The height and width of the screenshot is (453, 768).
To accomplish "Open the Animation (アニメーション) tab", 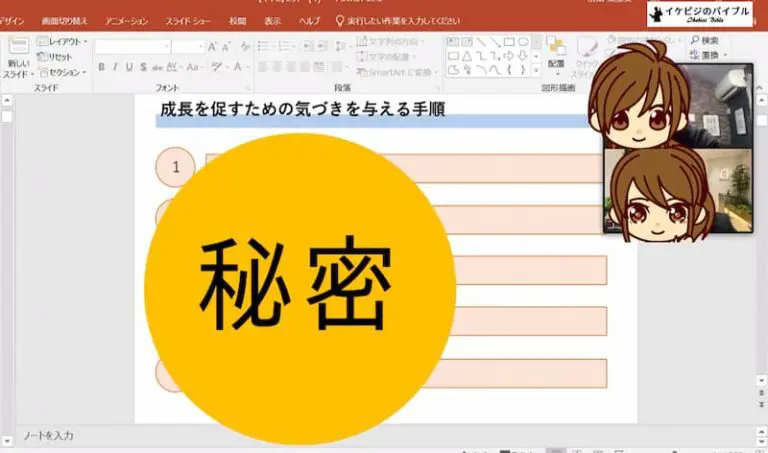I will point(126,21).
